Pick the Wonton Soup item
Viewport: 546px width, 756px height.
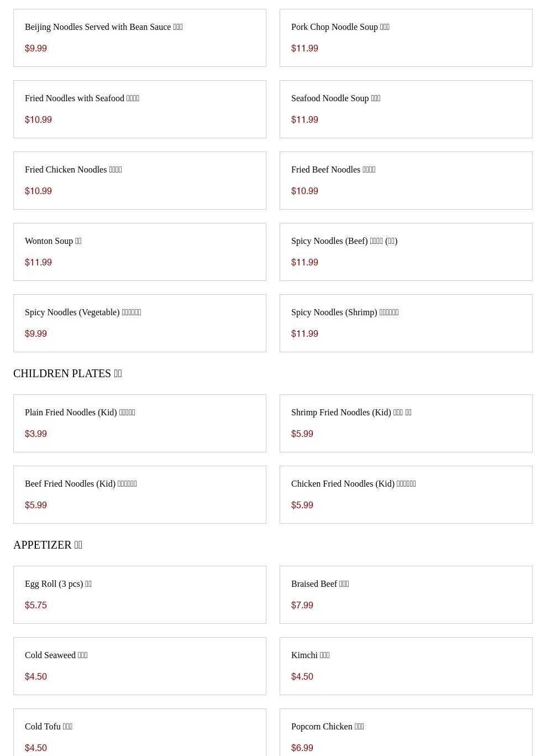point(139,252)
